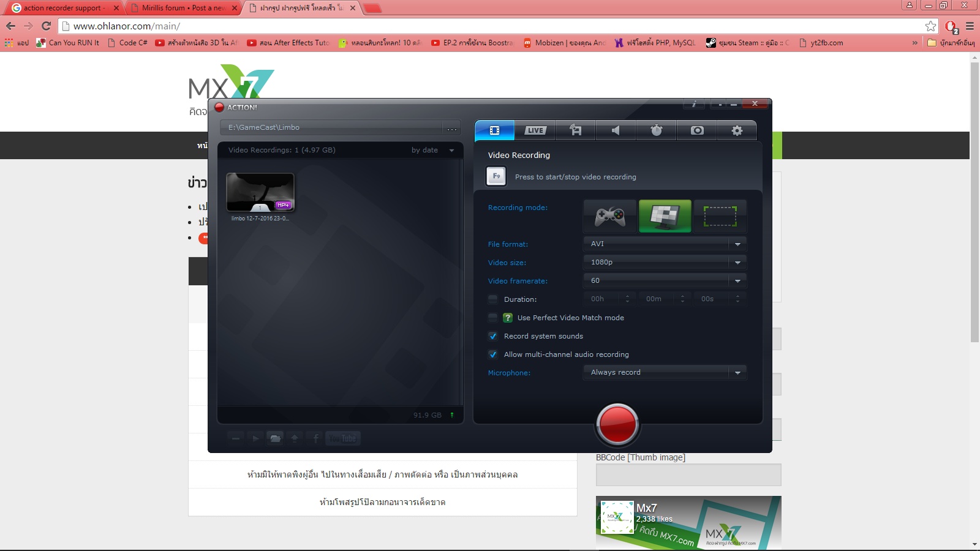Open the audio recording speaker tab
Screen dimensions: 980x551
tap(616, 130)
